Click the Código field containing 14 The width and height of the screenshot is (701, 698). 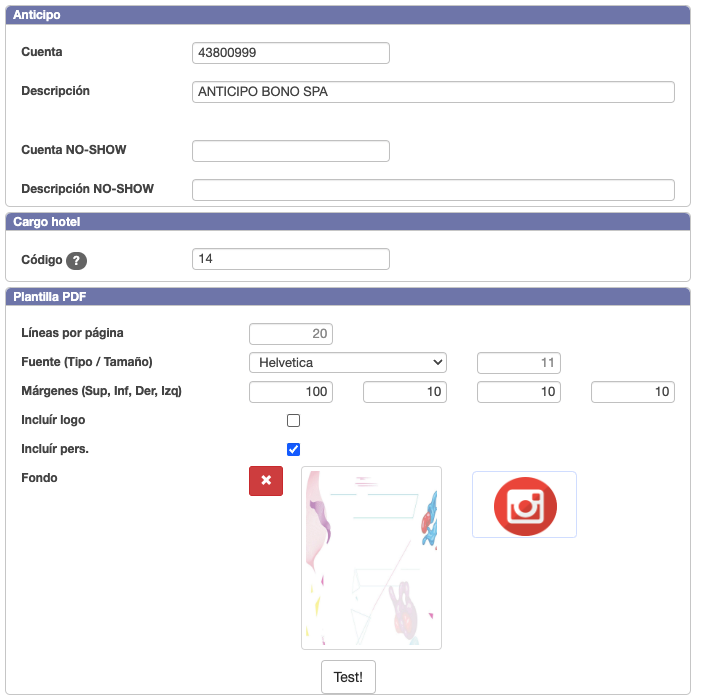291,259
